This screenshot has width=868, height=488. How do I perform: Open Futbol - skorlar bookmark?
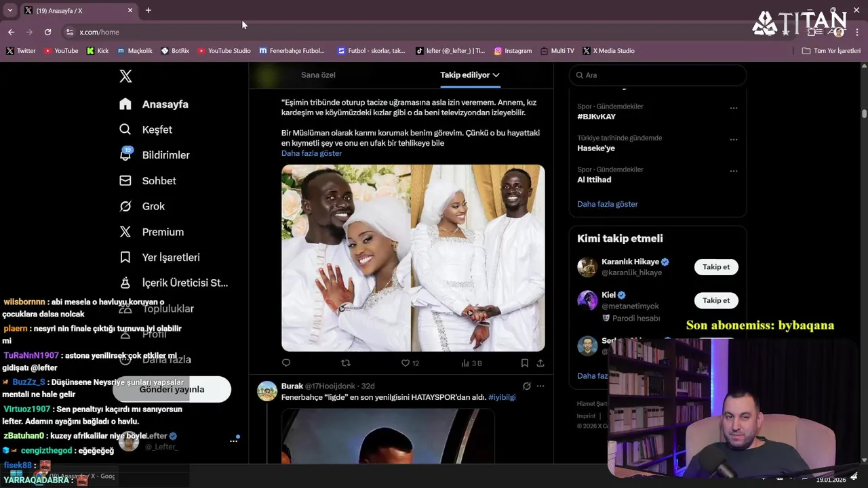tap(371, 51)
